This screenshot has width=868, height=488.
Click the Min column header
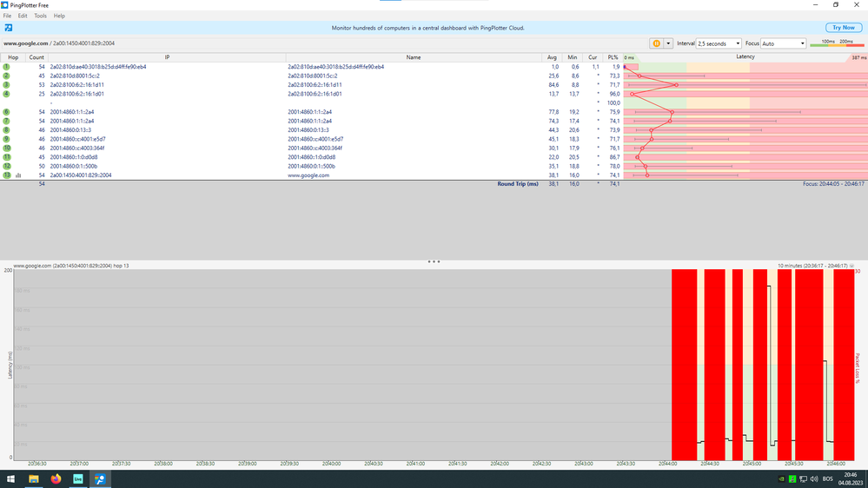[x=573, y=57]
